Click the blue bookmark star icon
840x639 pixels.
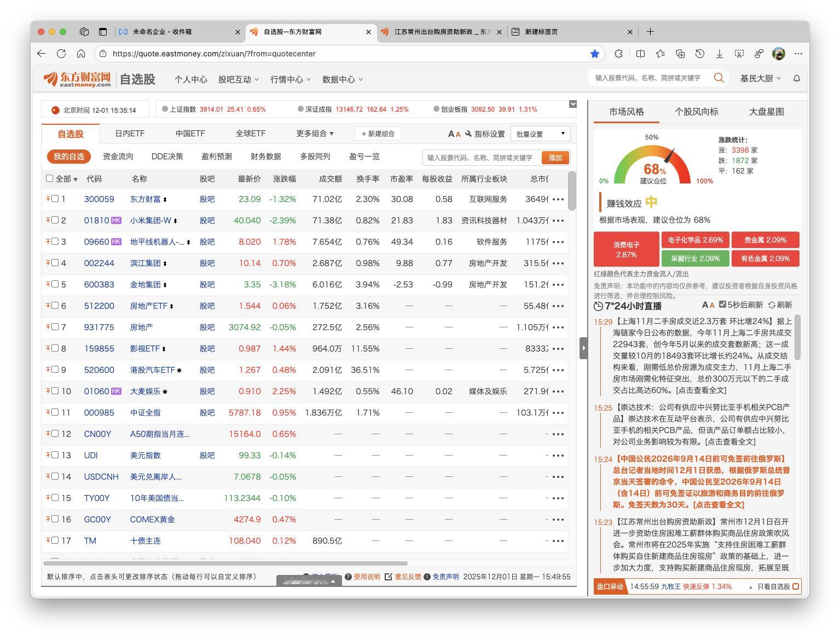point(595,54)
